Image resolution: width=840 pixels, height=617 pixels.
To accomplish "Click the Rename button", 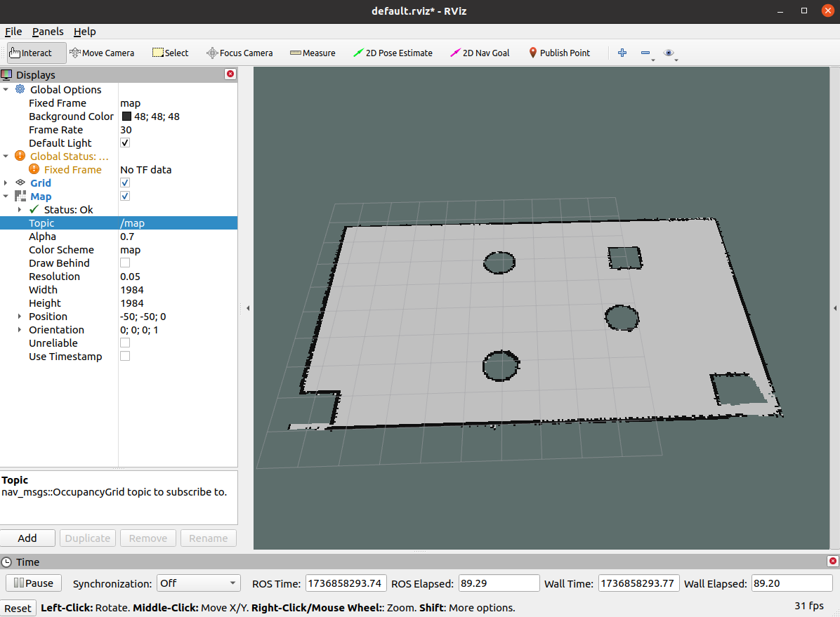I will (209, 538).
